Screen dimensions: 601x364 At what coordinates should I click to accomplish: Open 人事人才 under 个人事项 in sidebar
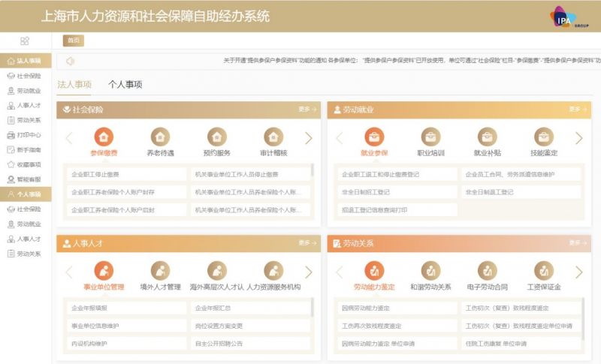[24, 239]
